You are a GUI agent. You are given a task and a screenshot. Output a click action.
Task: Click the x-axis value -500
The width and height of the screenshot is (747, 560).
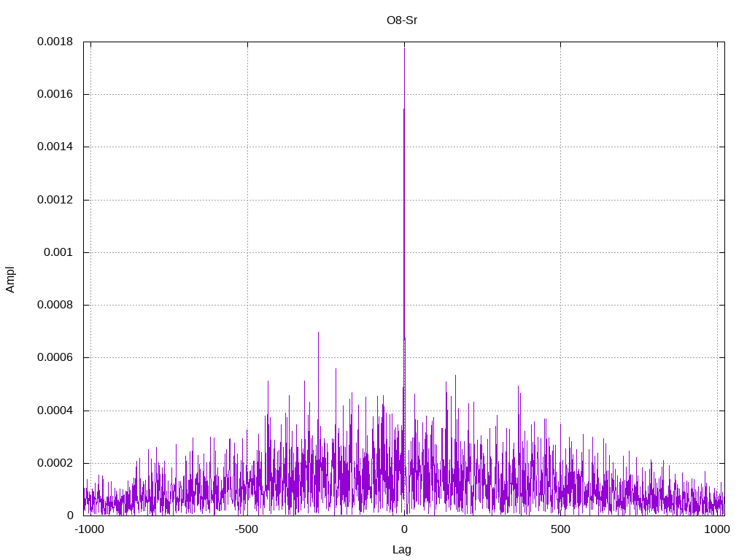coord(247,529)
